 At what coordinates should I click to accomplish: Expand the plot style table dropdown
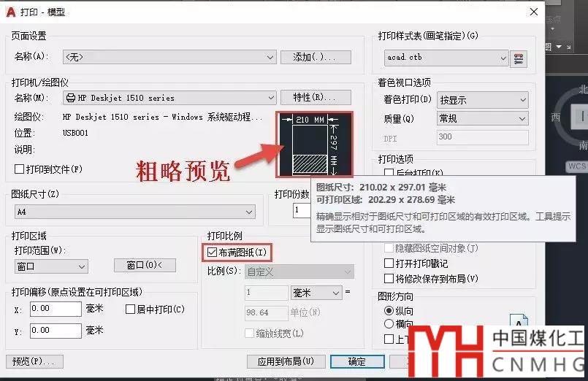(446, 58)
